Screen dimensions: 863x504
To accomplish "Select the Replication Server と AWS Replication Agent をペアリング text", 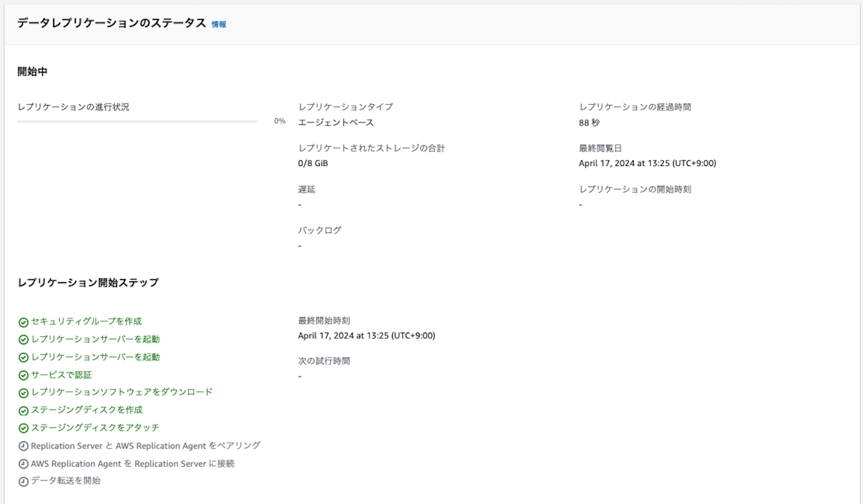I will pos(145,445).
